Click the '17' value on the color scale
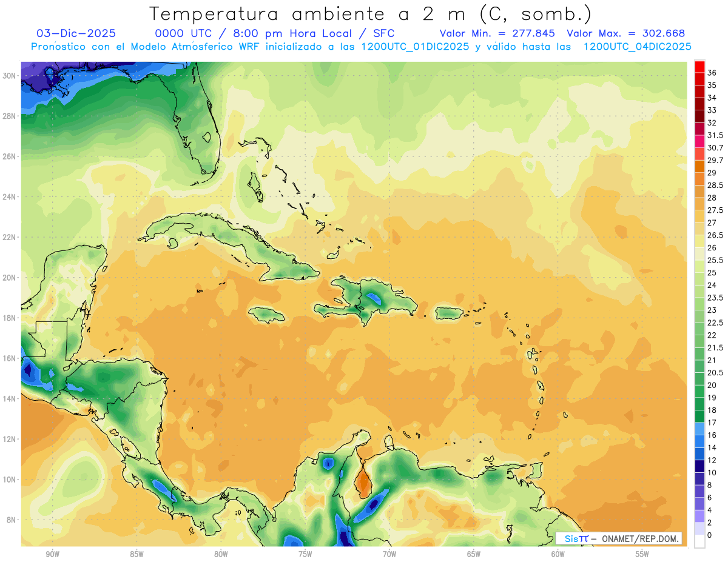The height and width of the screenshot is (562, 728). pos(712,423)
